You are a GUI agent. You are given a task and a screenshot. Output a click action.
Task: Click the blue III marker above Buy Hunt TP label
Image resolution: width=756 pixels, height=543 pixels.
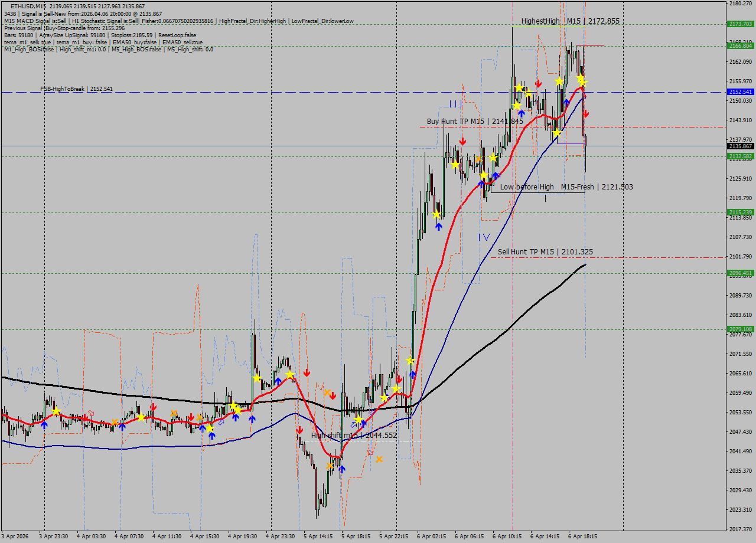pyautogui.click(x=455, y=104)
